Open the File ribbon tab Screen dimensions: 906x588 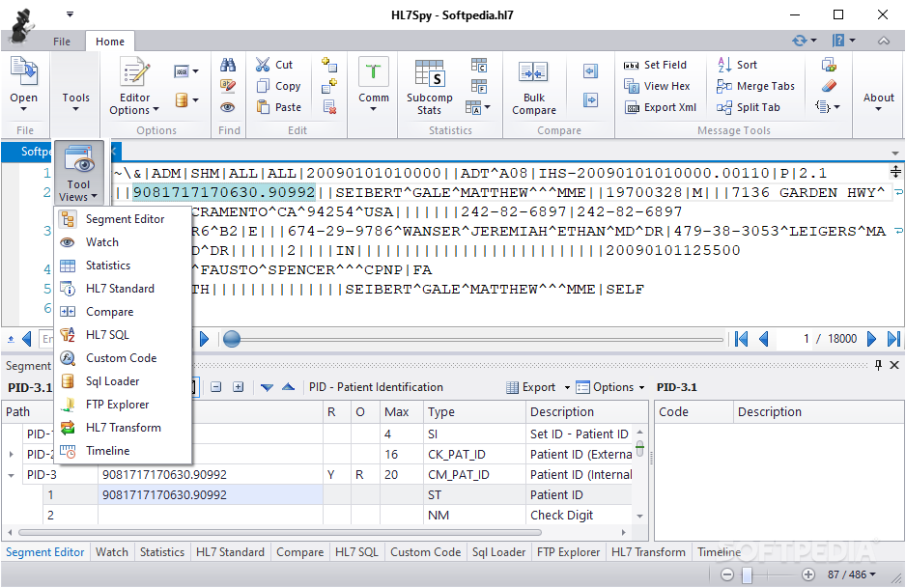pos(61,42)
